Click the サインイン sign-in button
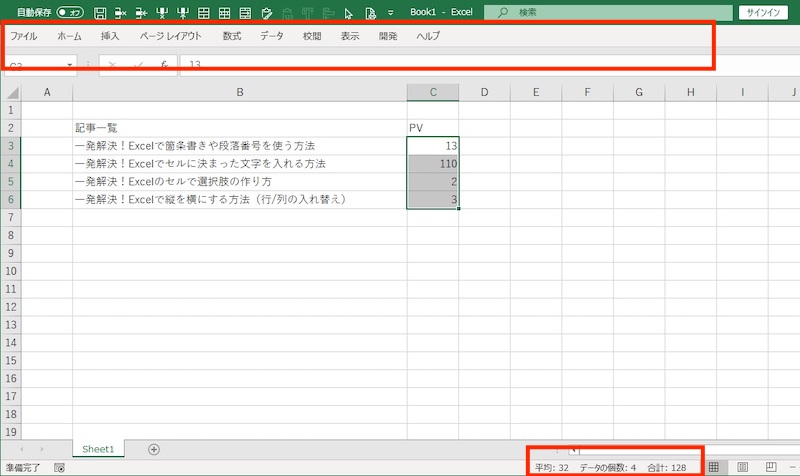This screenshot has width=800, height=476. click(x=763, y=13)
